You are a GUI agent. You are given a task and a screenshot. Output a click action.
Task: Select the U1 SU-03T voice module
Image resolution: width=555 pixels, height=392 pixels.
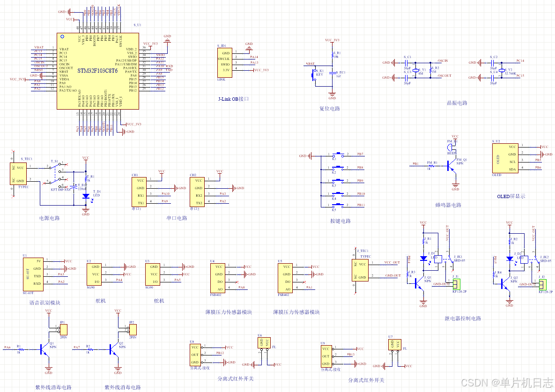point(33,274)
